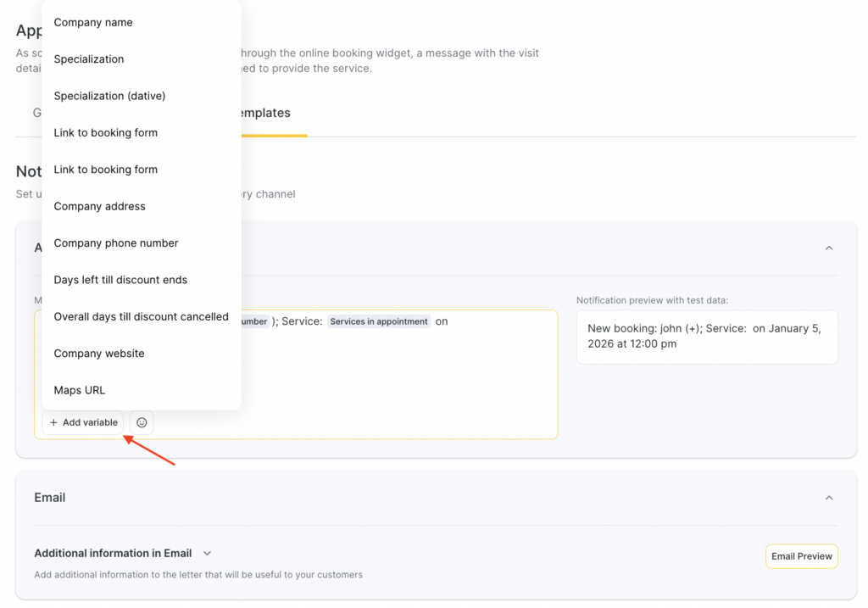Switch to the Templates tab
Screen dimensions: 868x608
pos(264,114)
